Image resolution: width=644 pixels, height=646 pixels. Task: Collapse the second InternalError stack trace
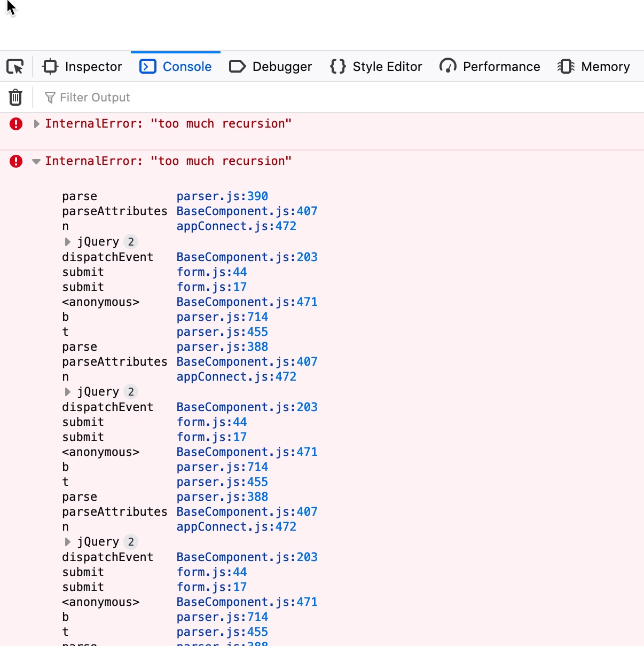coord(36,161)
